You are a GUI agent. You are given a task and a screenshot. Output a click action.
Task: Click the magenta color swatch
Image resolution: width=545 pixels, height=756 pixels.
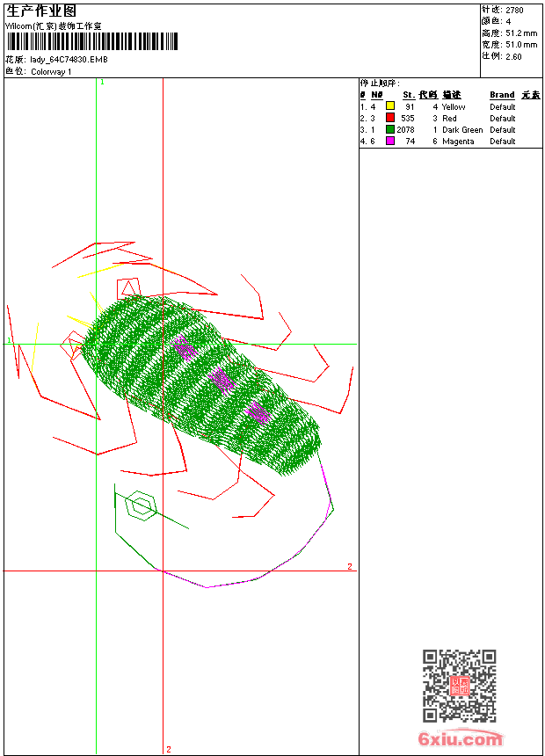tap(390, 141)
